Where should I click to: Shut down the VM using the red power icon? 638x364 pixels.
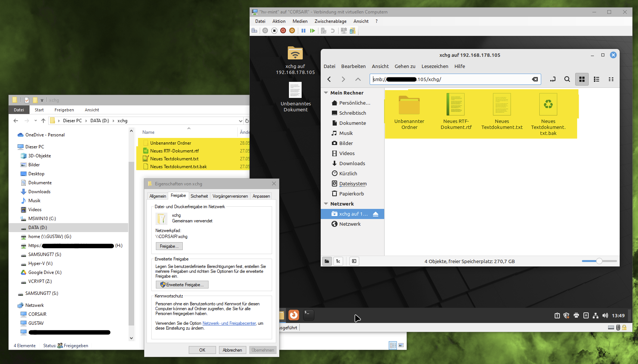pyautogui.click(x=283, y=31)
